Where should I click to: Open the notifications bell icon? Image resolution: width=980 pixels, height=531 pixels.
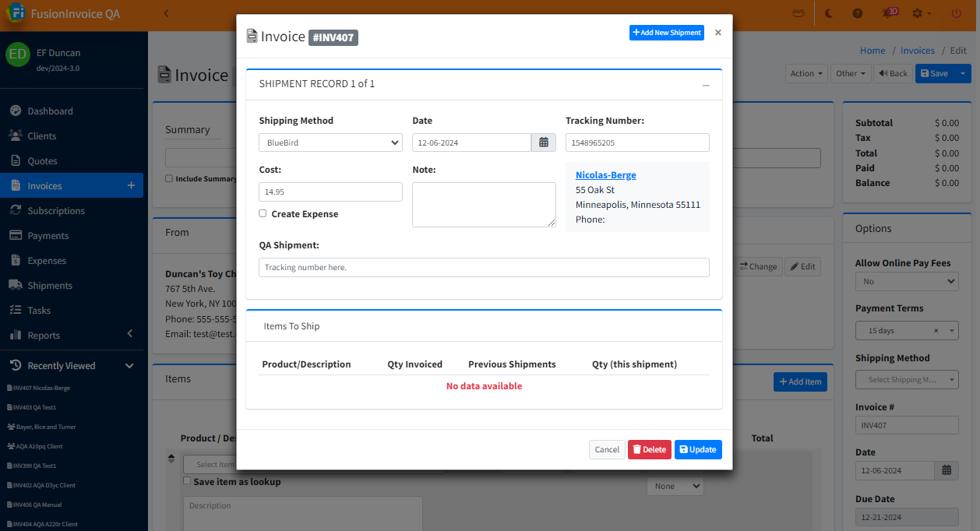pyautogui.click(x=887, y=13)
